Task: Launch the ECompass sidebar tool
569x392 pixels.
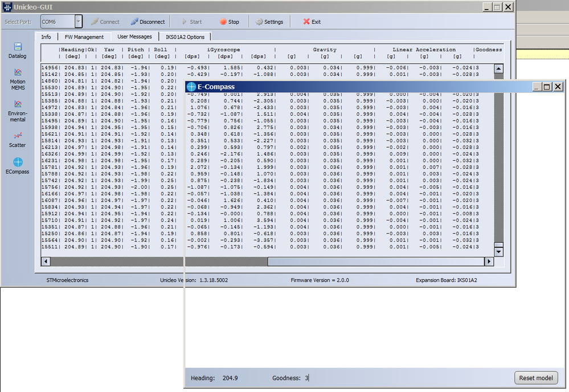Action: pos(18,166)
